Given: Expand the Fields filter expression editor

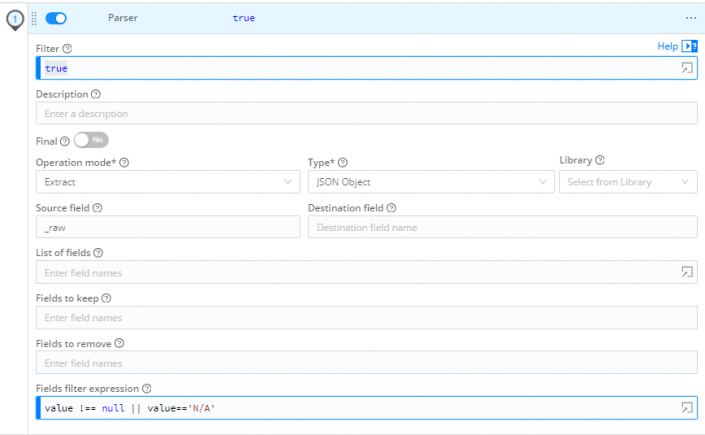Looking at the screenshot, I should [687, 408].
